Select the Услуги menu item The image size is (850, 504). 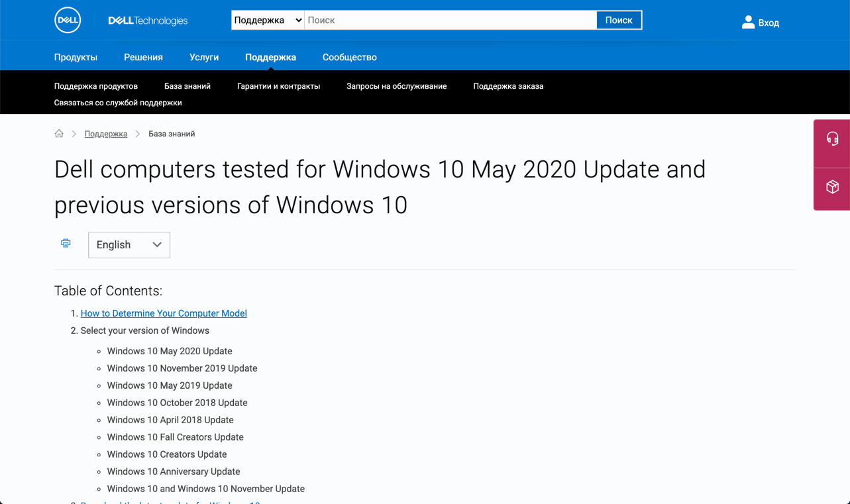204,57
